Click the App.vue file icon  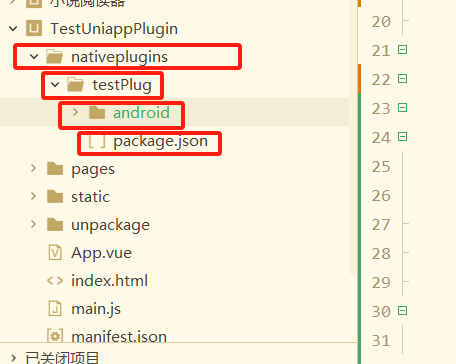click(x=55, y=252)
